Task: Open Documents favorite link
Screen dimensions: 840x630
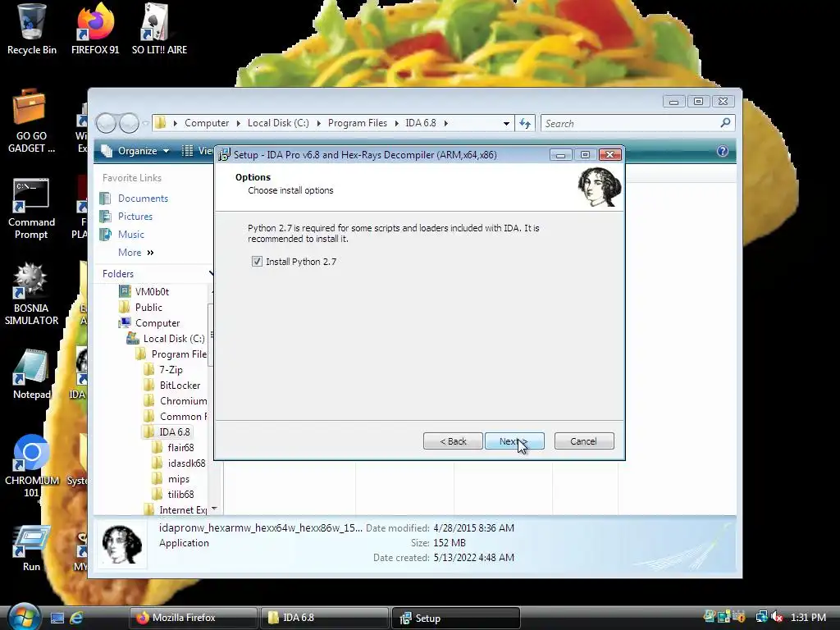Action: 143,199
